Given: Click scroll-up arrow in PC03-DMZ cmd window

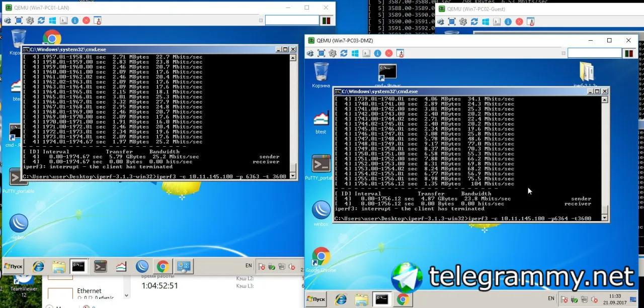Looking at the screenshot, I should 605,99.
